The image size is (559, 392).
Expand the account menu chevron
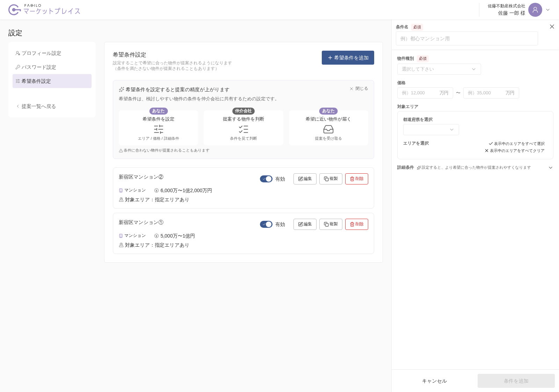tap(548, 10)
